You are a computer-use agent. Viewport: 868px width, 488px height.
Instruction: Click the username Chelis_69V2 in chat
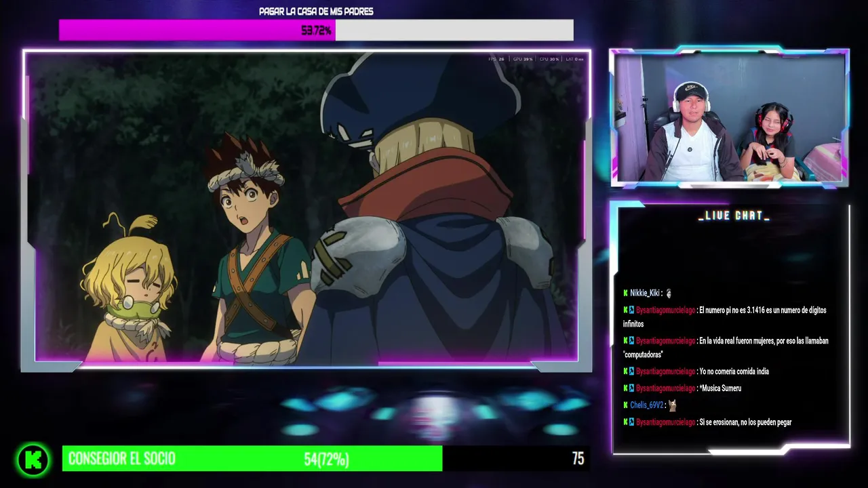[646, 405]
